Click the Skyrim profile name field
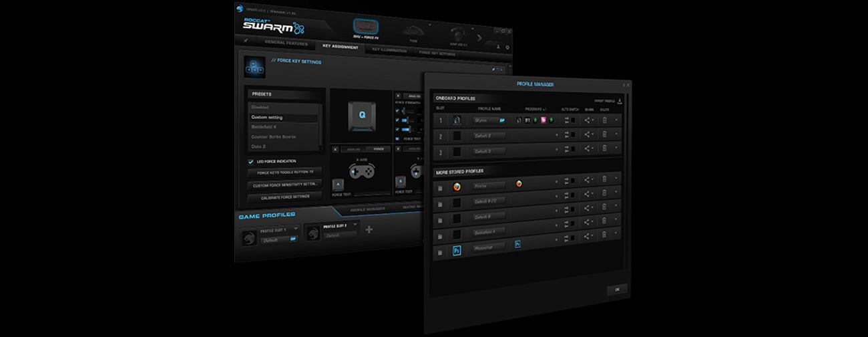The height and width of the screenshot is (337, 868). [x=489, y=120]
